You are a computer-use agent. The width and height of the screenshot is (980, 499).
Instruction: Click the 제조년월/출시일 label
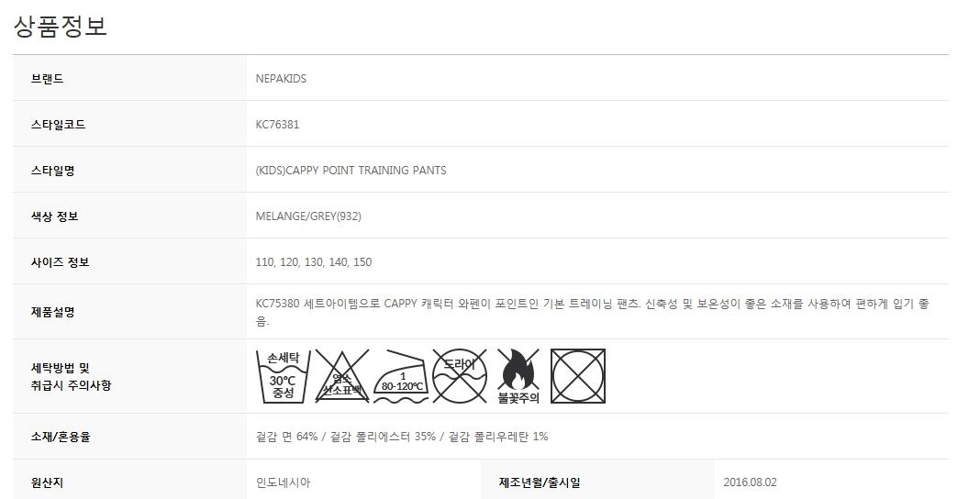(540, 482)
